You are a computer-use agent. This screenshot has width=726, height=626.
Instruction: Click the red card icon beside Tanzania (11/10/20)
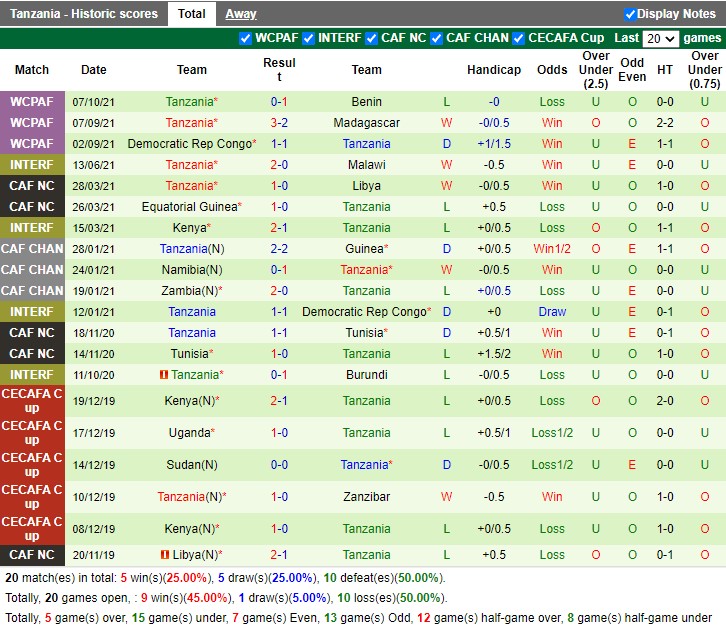pyautogui.click(x=163, y=375)
